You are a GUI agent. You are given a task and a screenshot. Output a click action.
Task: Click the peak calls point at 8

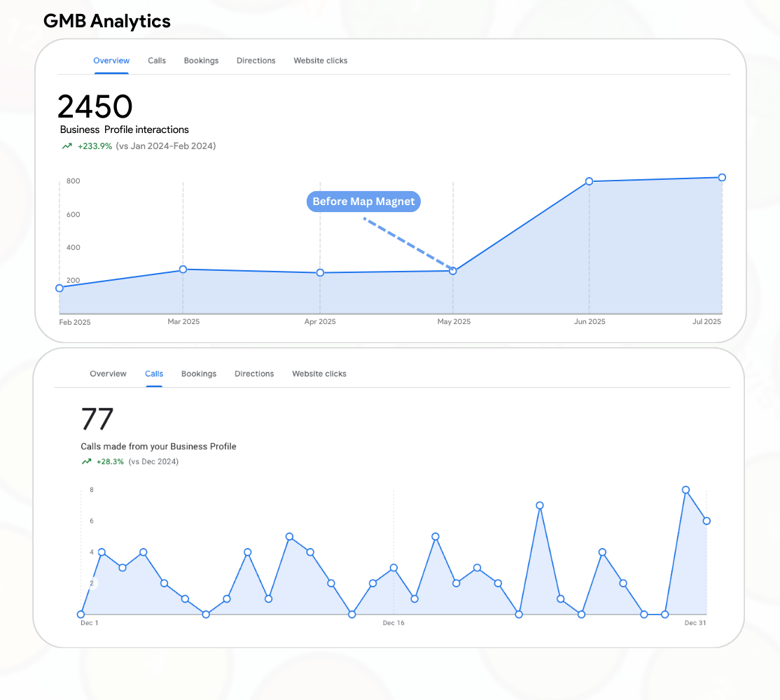[685, 490]
